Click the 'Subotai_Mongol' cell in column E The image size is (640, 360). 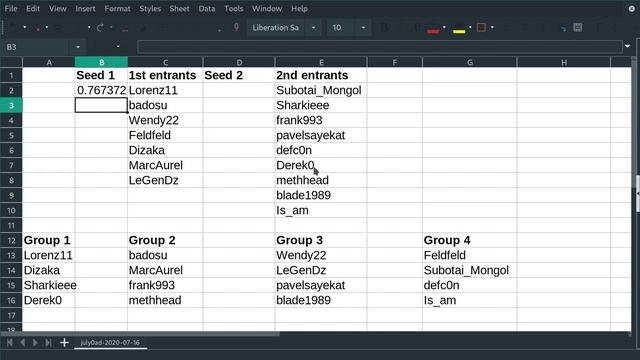tap(321, 90)
